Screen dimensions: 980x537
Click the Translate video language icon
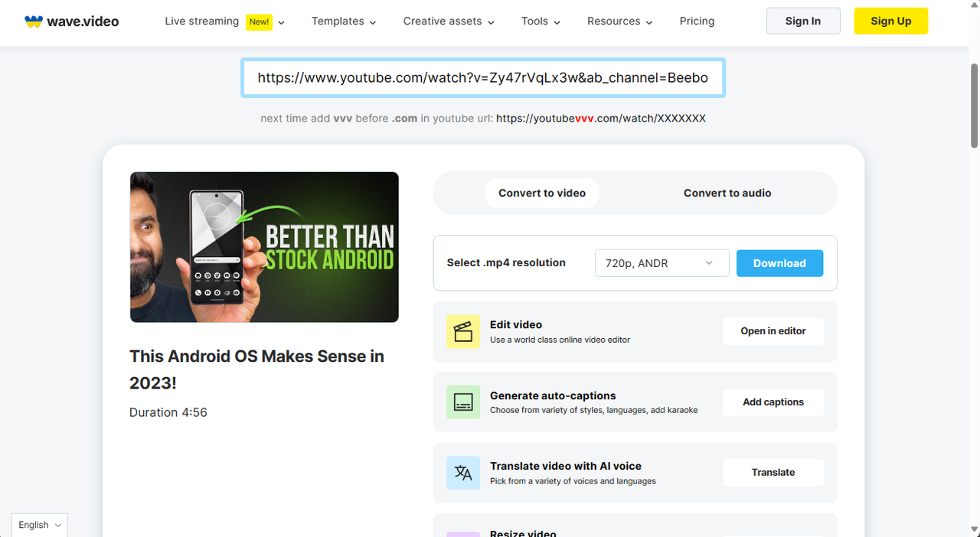coord(463,473)
